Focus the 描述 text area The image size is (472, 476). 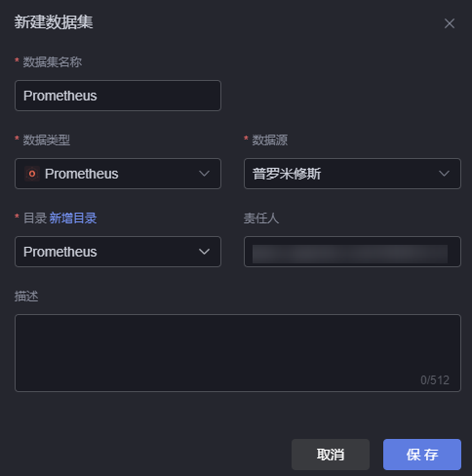click(238, 353)
